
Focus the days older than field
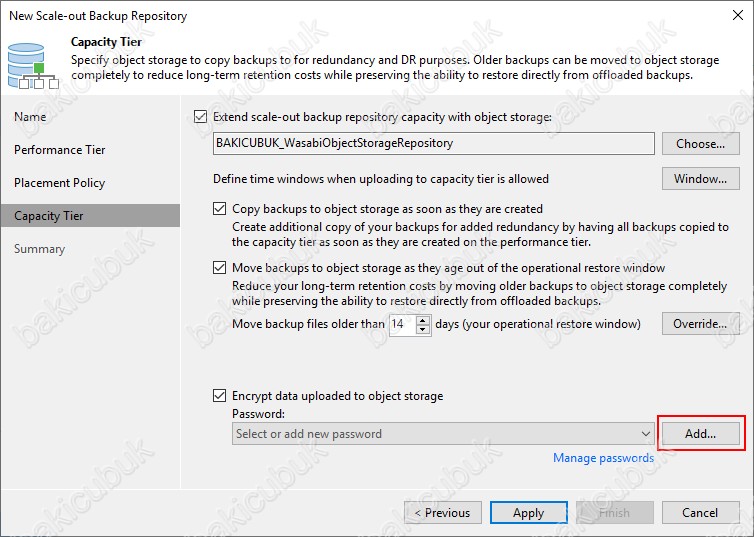click(x=403, y=324)
